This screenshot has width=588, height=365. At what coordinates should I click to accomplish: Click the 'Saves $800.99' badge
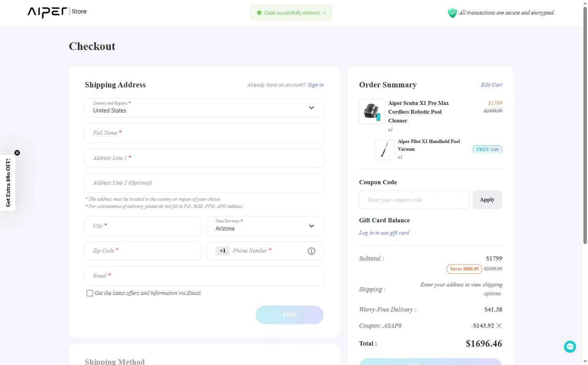[x=464, y=269]
